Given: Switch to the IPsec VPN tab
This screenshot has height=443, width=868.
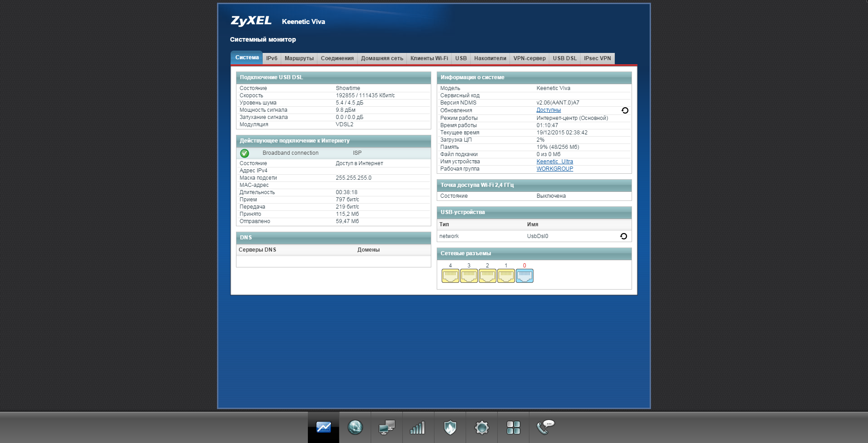Looking at the screenshot, I should click(x=597, y=58).
